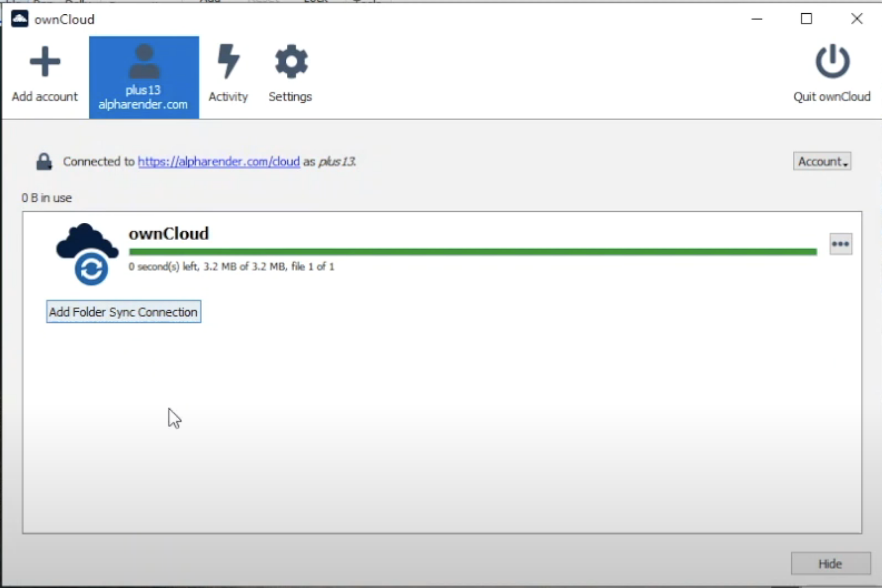Click the ownCloud logo in title bar

point(20,19)
